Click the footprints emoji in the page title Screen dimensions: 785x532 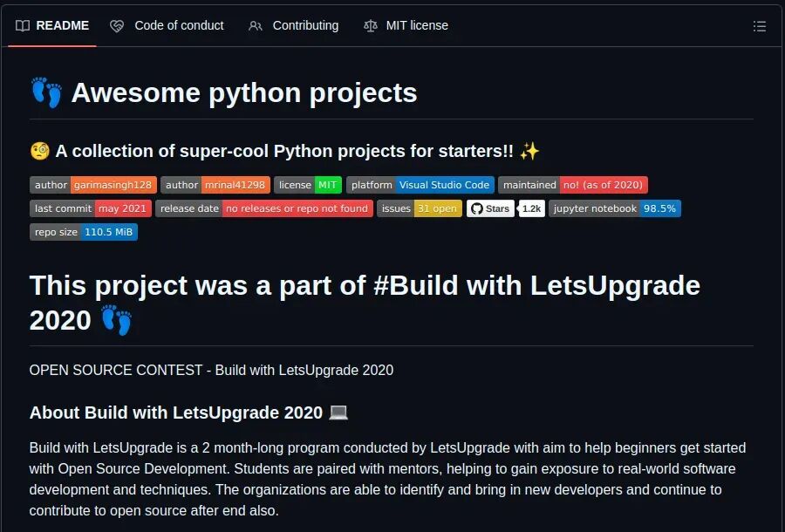click(x=45, y=92)
